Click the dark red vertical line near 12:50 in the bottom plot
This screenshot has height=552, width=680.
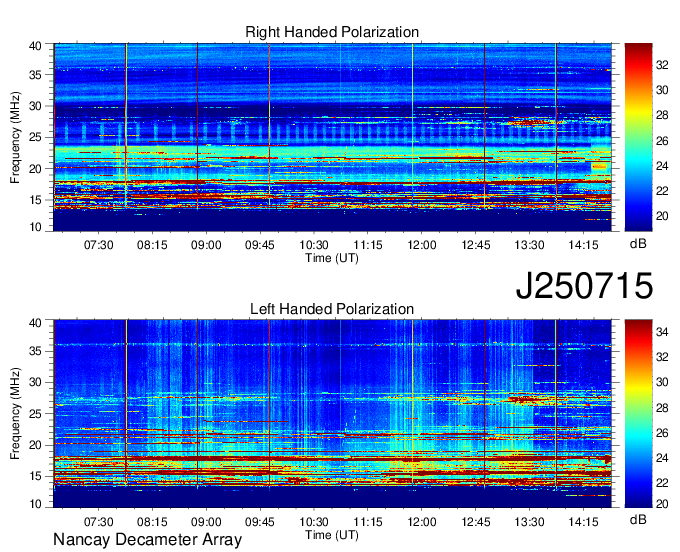point(484,403)
